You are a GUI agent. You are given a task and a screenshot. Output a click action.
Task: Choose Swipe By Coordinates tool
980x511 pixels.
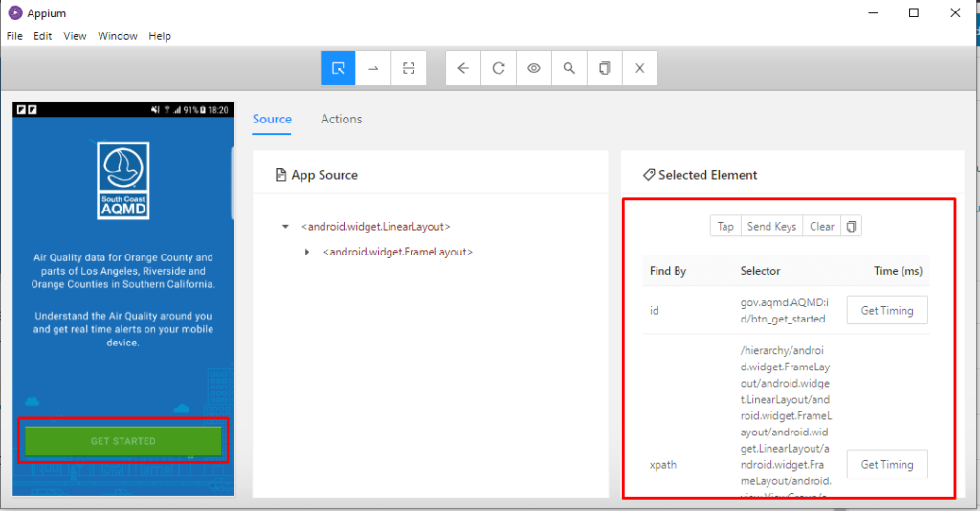(x=373, y=68)
